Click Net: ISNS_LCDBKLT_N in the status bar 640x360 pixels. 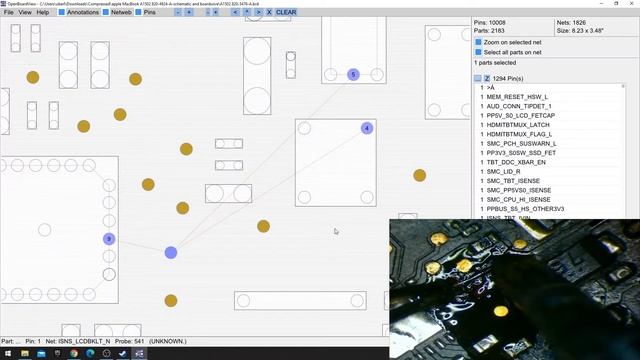78,341
